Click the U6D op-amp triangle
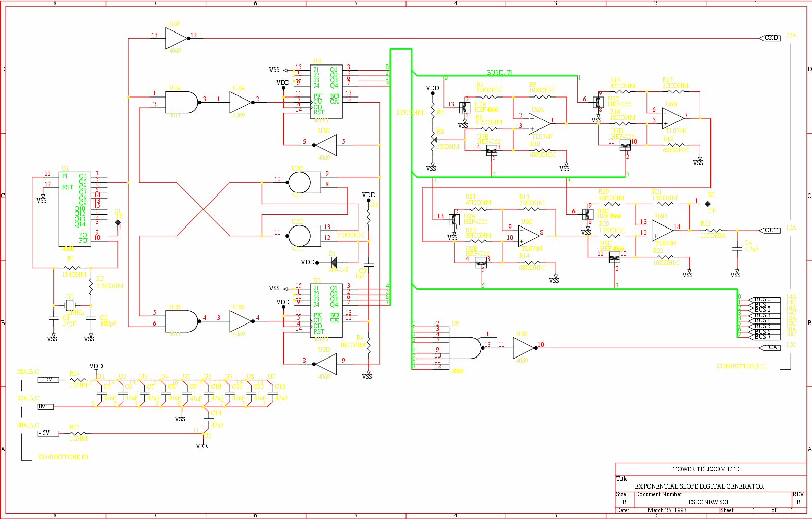This screenshot has width=812, height=519. pyautogui.click(x=663, y=231)
